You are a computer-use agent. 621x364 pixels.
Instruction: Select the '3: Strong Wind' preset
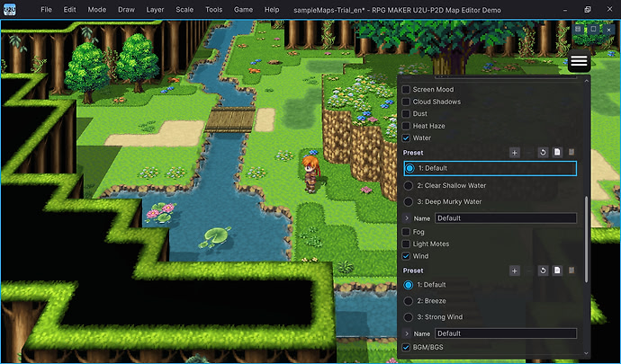[409, 317]
